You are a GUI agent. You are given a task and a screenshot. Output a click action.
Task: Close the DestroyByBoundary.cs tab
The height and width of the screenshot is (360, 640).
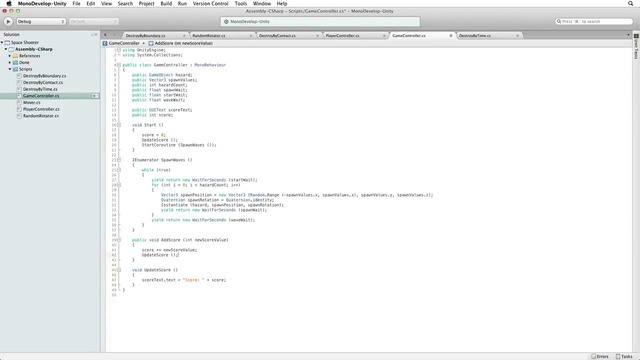[184, 36]
